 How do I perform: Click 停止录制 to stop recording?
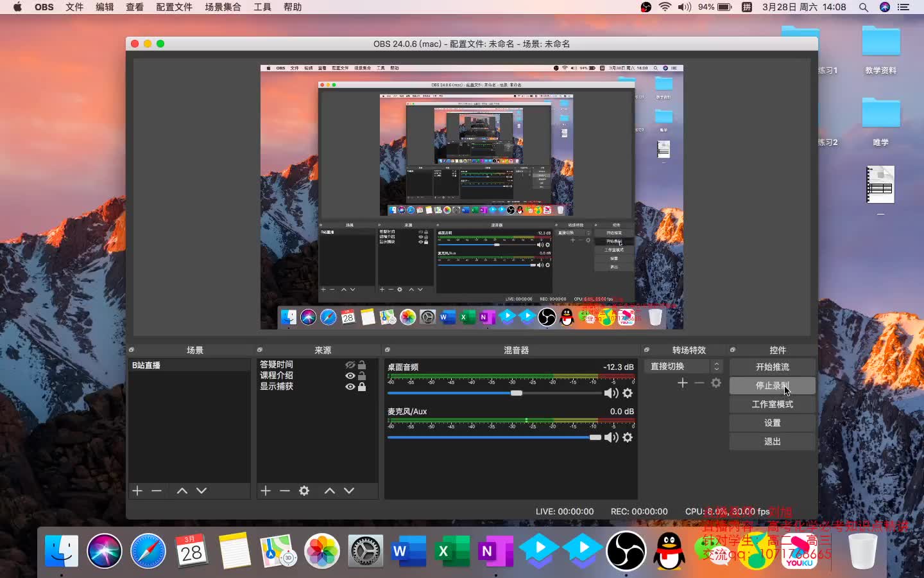[x=773, y=385]
